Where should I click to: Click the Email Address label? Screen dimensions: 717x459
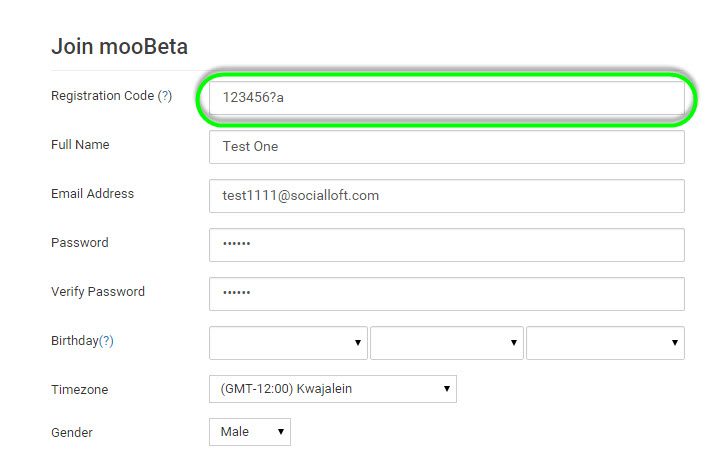(92, 193)
